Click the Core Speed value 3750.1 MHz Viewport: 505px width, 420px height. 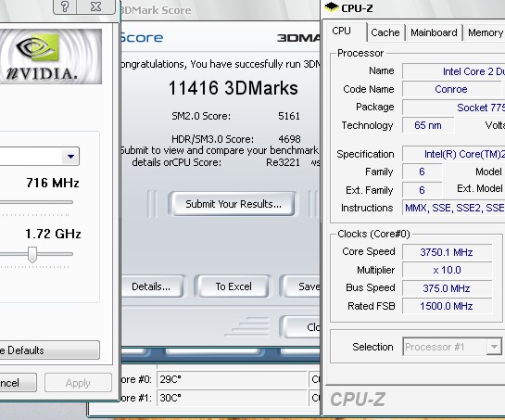click(447, 252)
